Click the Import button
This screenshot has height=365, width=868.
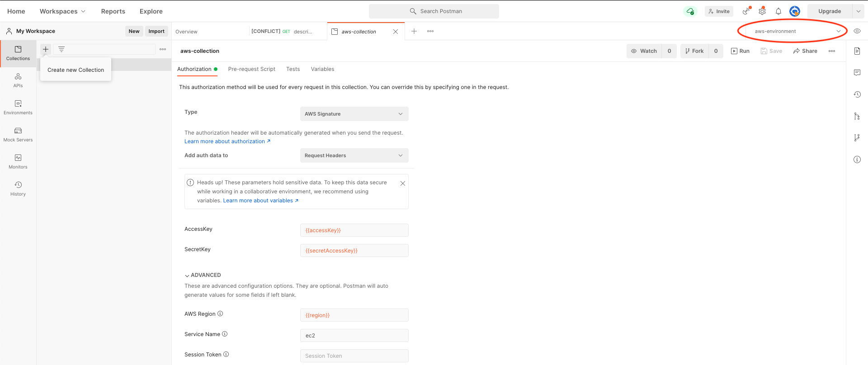pyautogui.click(x=156, y=31)
